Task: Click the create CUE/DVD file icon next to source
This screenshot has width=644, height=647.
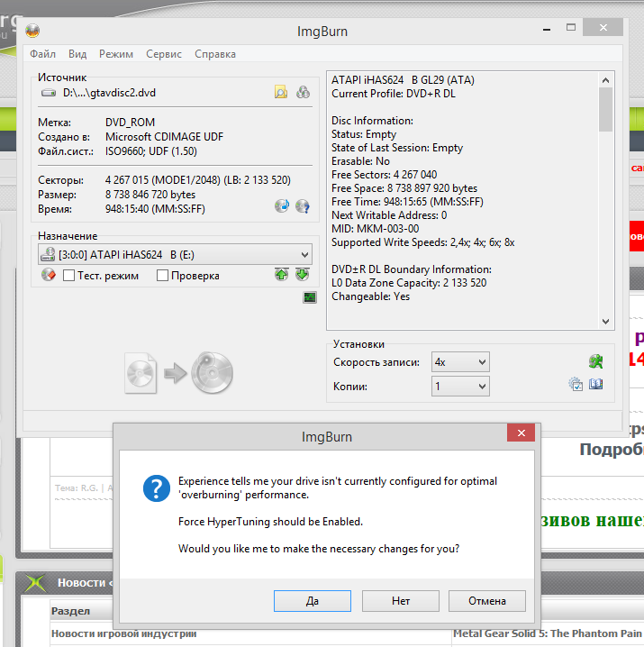Action: pos(304,92)
